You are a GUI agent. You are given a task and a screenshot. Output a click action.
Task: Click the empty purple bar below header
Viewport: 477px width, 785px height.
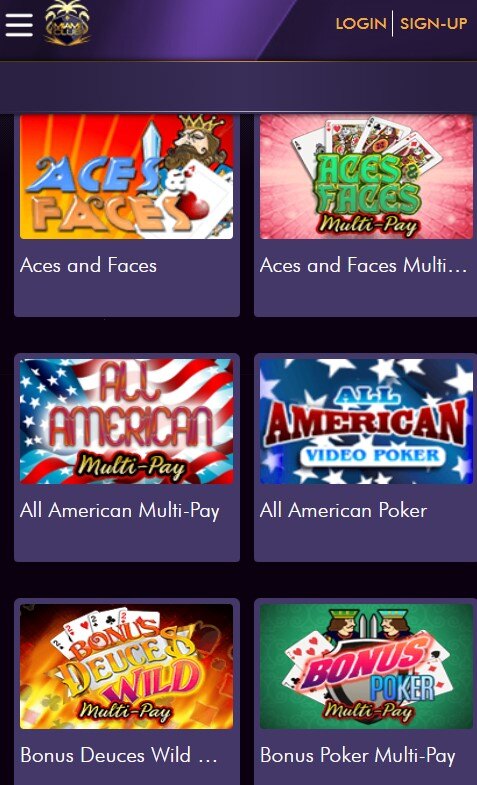pyautogui.click(x=238, y=88)
